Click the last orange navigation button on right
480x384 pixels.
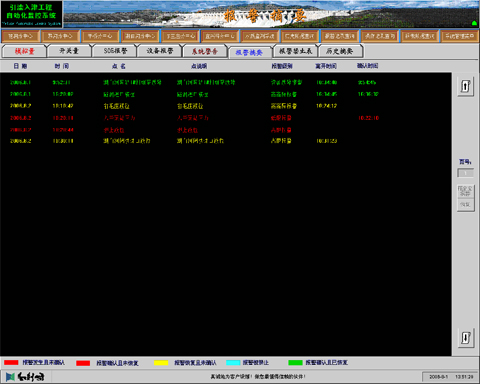point(460,36)
